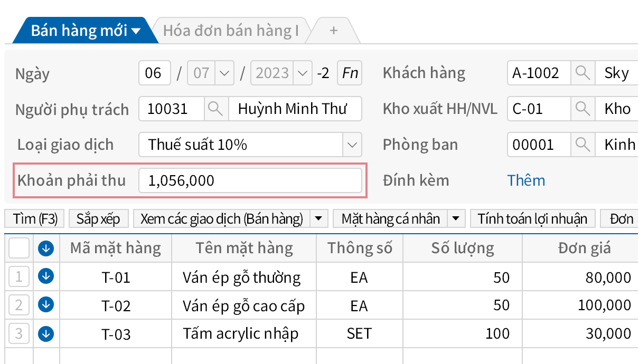The image size is (639, 364).
Task: Switch to Hóa đơn bán hàng I tab
Action: click(x=231, y=30)
